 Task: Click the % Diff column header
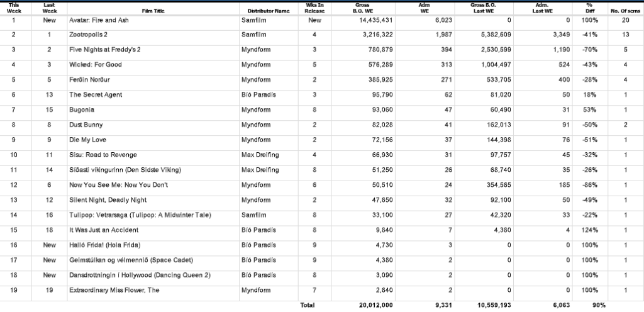pos(590,8)
